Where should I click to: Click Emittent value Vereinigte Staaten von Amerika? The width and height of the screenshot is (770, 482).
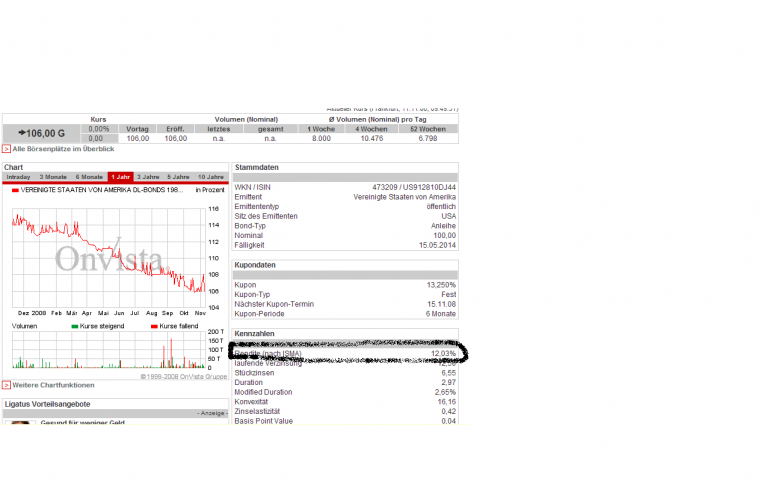tap(405, 197)
